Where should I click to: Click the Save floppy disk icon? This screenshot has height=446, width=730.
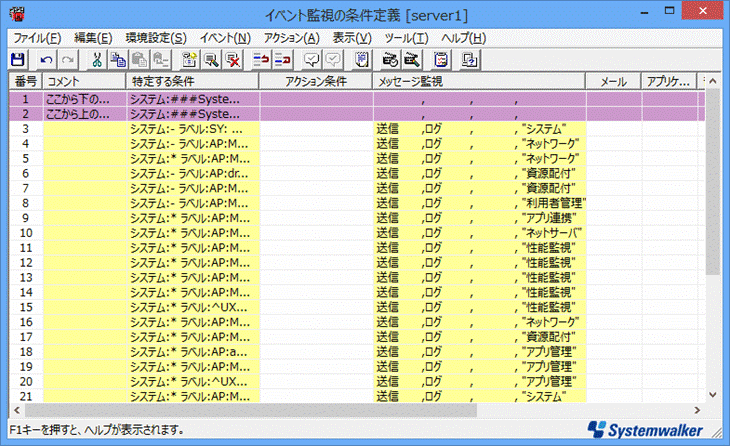click(x=17, y=59)
